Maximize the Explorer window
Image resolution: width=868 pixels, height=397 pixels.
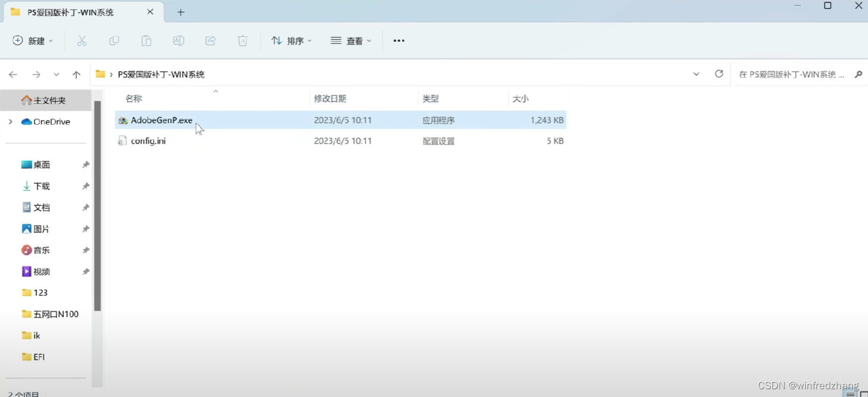point(827,6)
